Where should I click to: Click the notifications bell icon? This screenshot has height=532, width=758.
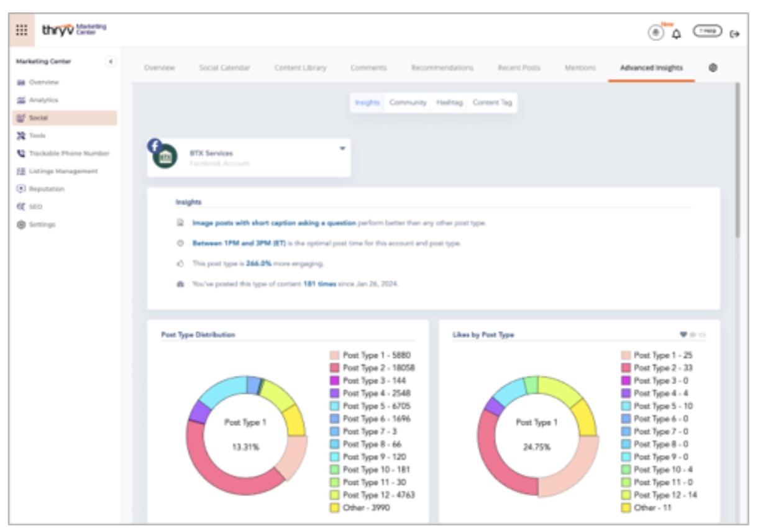(677, 34)
